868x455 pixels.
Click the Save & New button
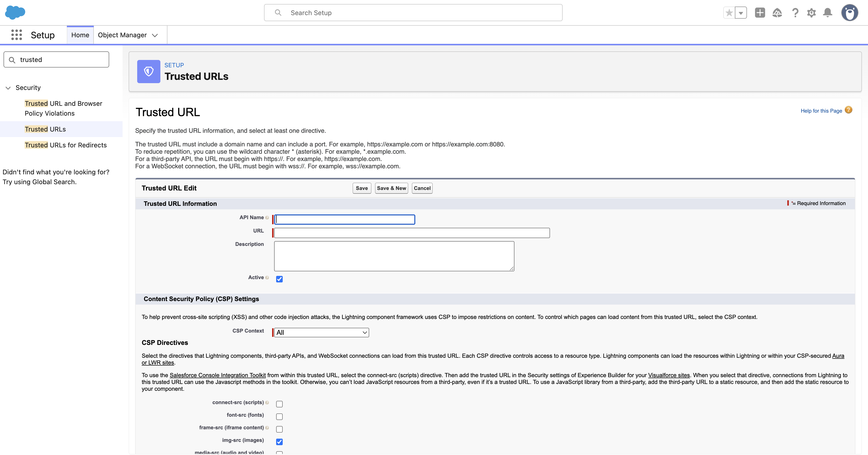click(x=391, y=188)
